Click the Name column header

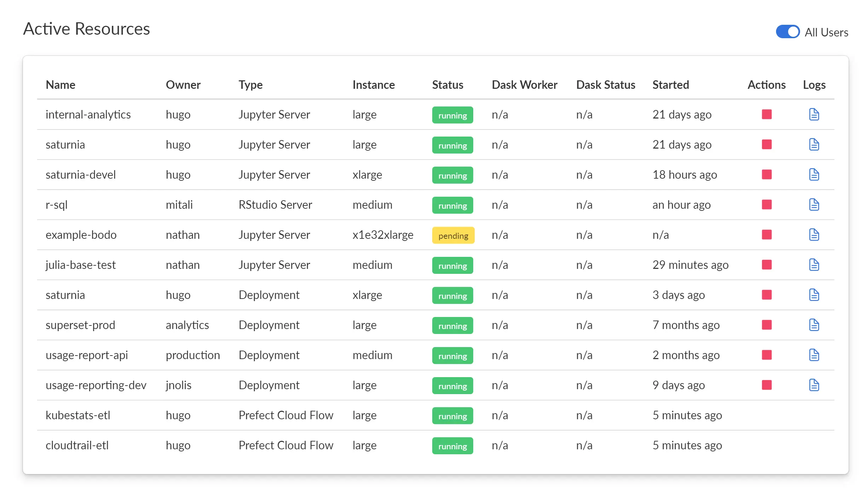click(60, 85)
